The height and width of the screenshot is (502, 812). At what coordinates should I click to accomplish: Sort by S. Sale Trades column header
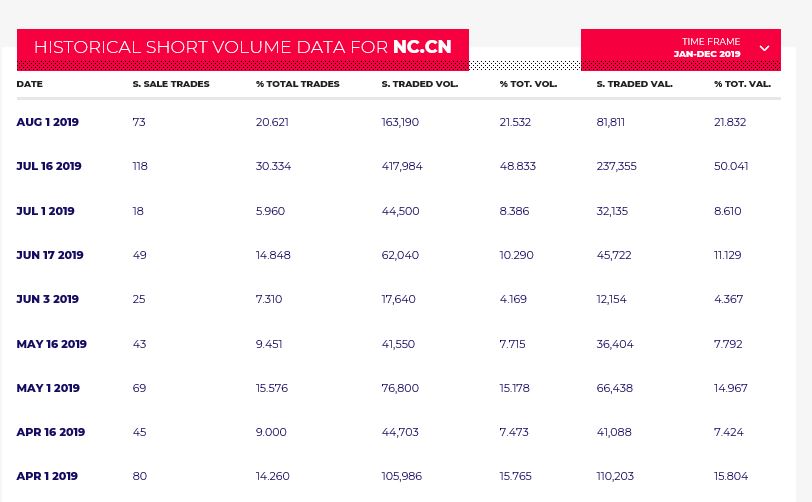[x=171, y=84]
